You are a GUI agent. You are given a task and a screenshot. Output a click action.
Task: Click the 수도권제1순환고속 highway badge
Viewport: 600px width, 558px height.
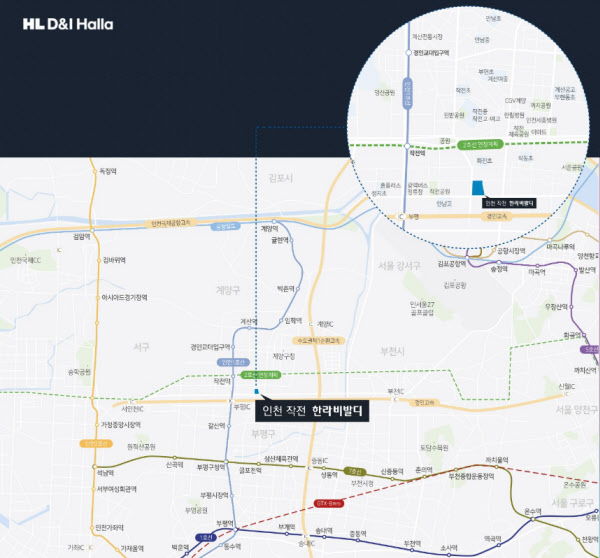coord(319,340)
